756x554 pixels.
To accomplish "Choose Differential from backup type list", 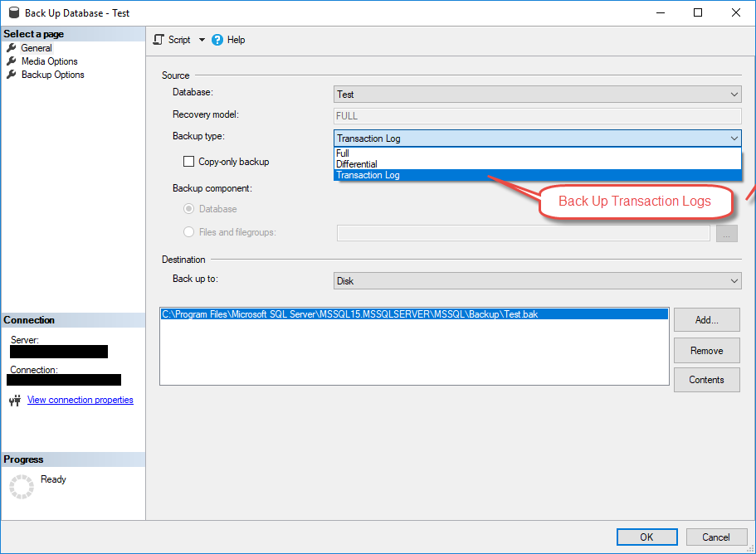I will coord(357,164).
